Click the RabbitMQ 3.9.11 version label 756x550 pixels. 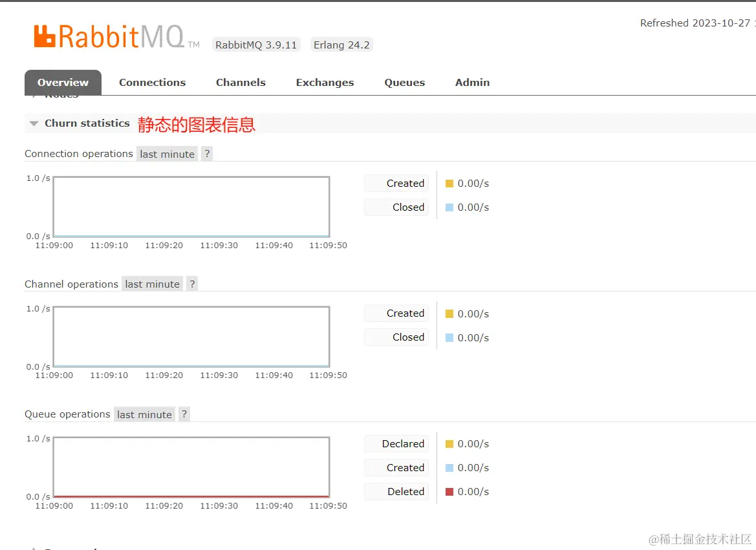[256, 45]
